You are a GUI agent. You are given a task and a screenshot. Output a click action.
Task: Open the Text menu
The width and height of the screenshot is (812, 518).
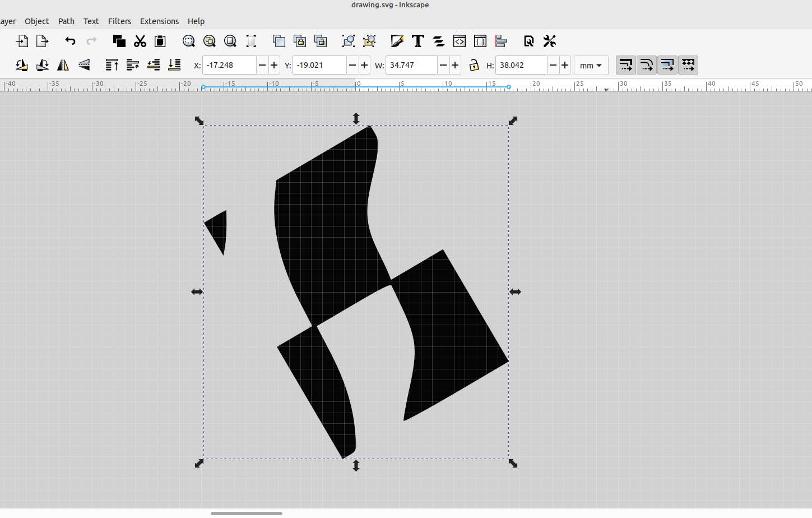point(91,21)
